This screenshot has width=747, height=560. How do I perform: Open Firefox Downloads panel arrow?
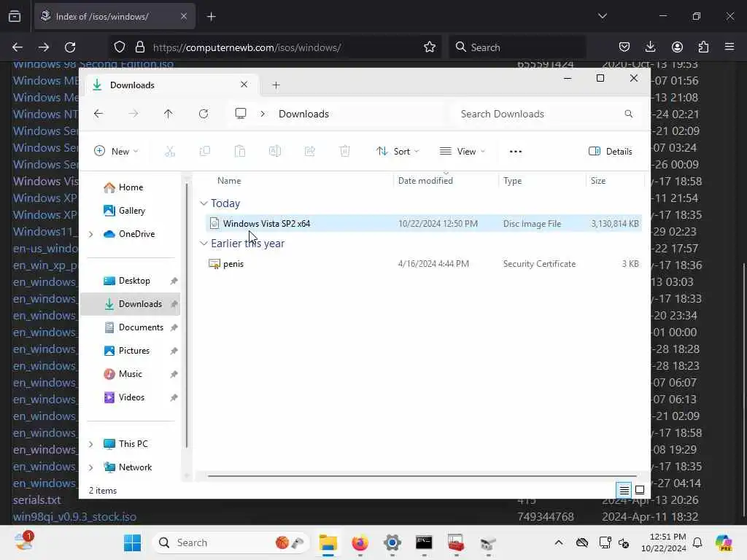(x=650, y=47)
